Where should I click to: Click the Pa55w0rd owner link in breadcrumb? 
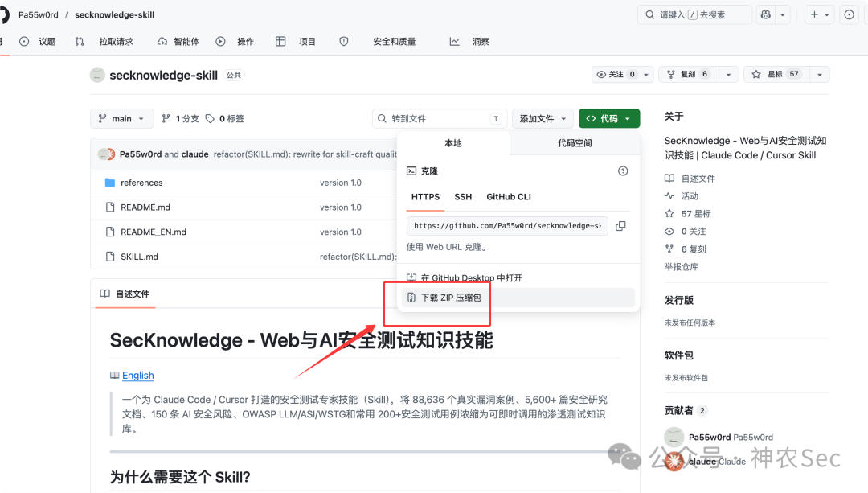[x=39, y=15]
